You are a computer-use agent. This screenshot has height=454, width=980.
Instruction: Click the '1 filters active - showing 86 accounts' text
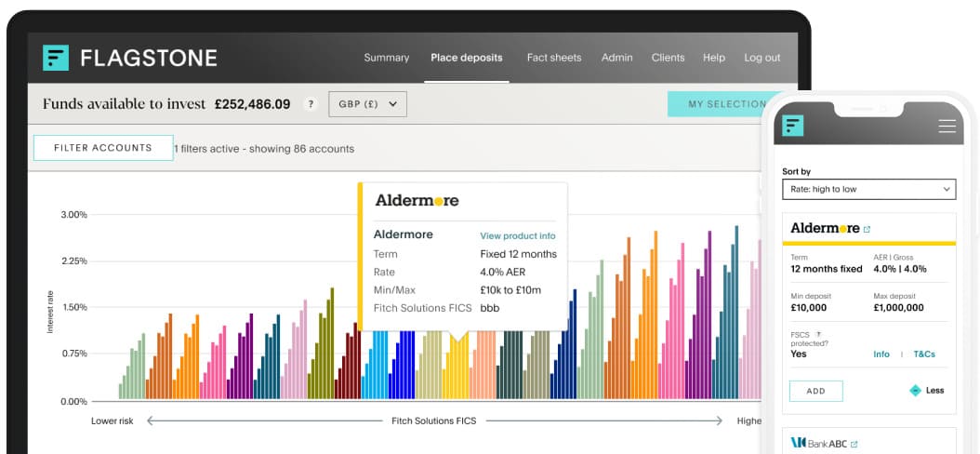click(x=264, y=149)
